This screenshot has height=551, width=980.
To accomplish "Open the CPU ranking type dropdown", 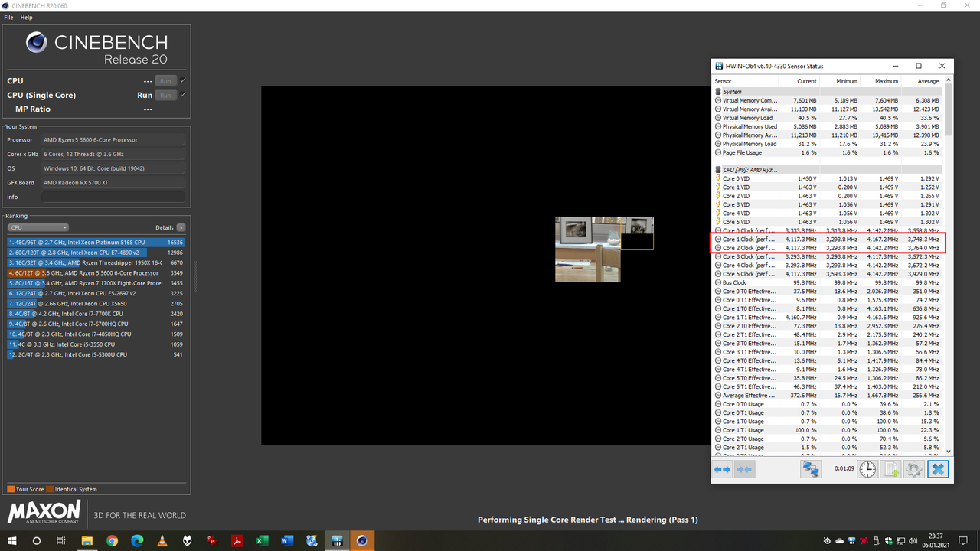I will tap(38, 227).
